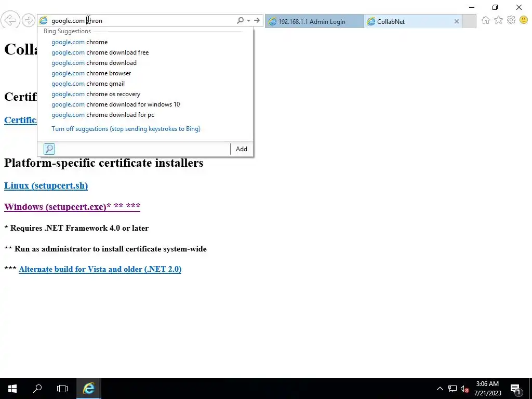Show hidden system tray icons
Viewport: 532px width, 399px height.
[x=440, y=389]
